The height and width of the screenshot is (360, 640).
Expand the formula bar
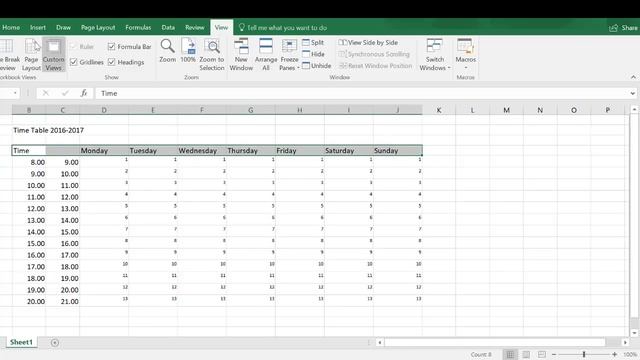633,93
